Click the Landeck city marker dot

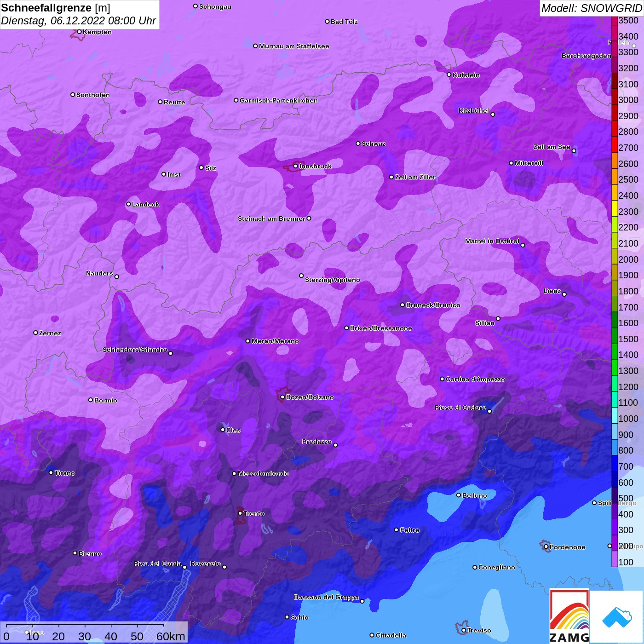coord(128,204)
